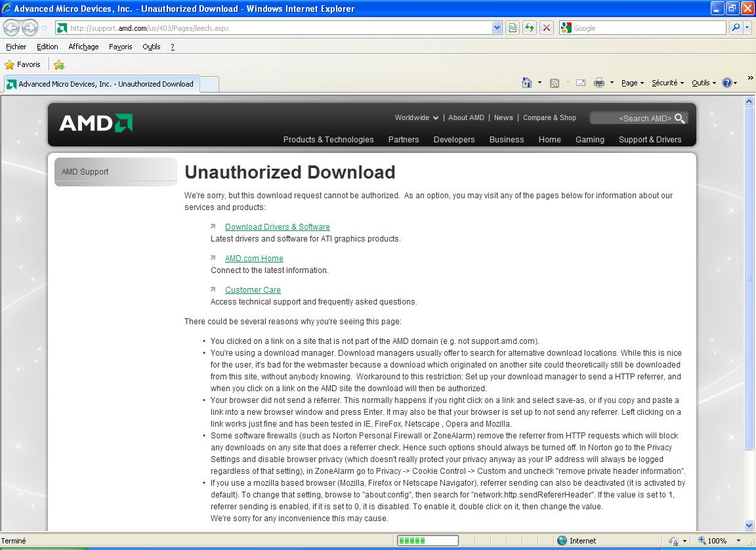Open Products & Technologies navigation item
The width and height of the screenshot is (756, 550).
click(328, 139)
